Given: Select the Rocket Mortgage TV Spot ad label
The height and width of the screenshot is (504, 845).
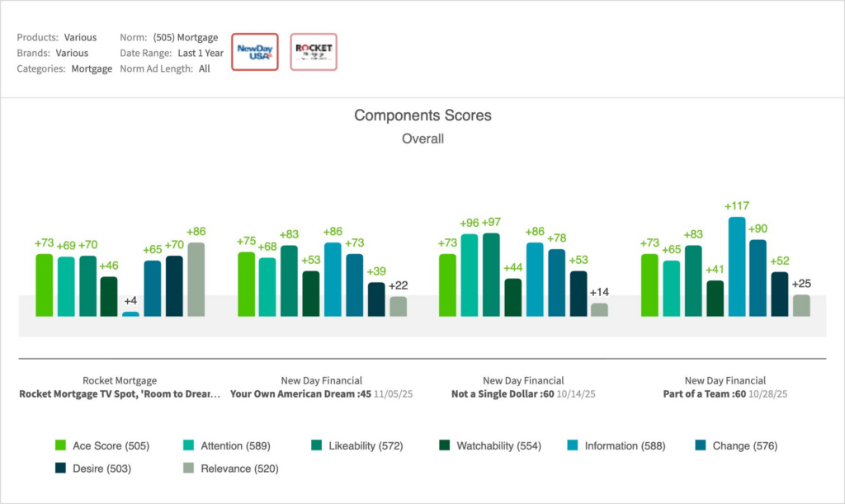Looking at the screenshot, I should [120, 394].
